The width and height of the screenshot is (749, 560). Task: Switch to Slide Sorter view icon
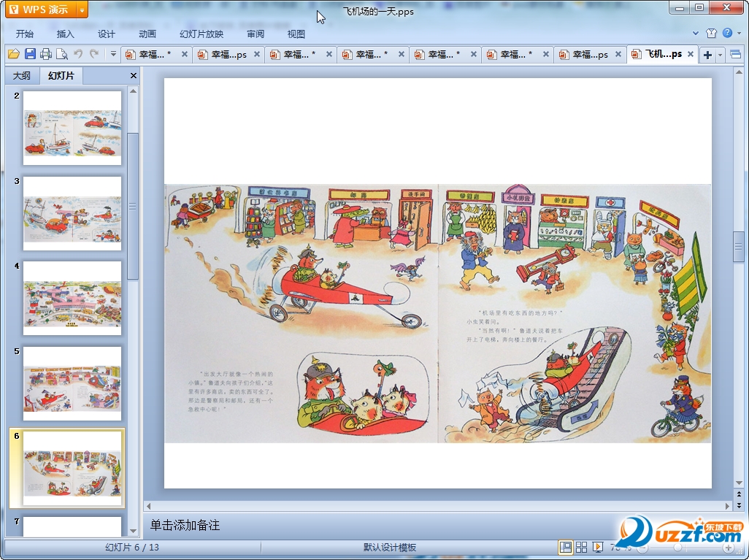581,547
